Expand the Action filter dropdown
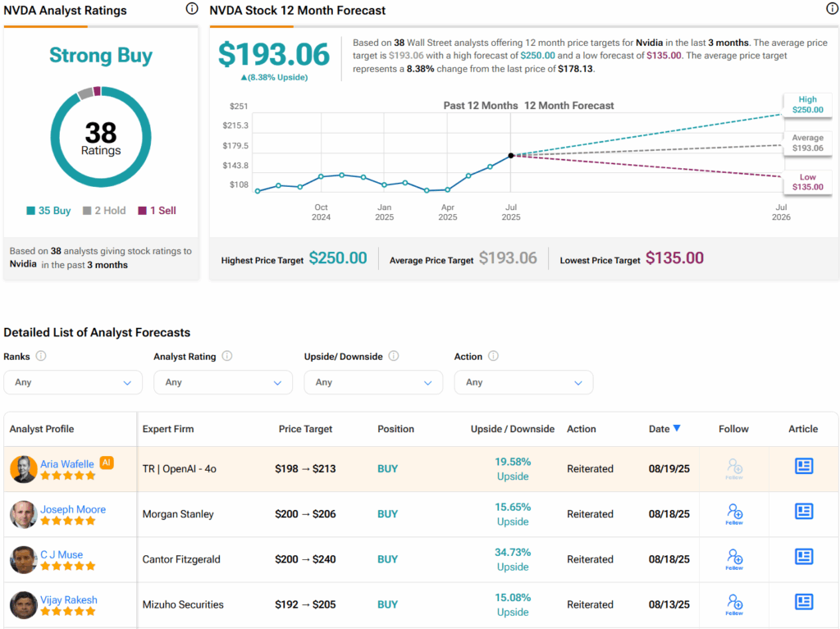 [523, 382]
